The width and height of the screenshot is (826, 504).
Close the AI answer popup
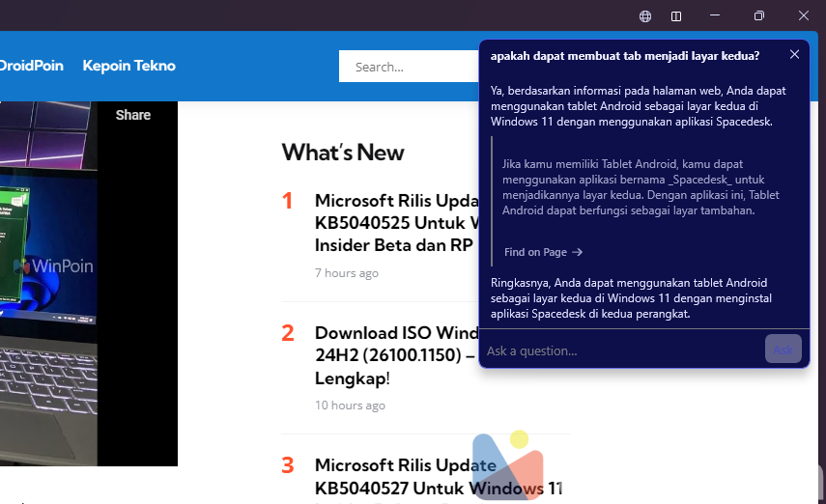pos(794,54)
